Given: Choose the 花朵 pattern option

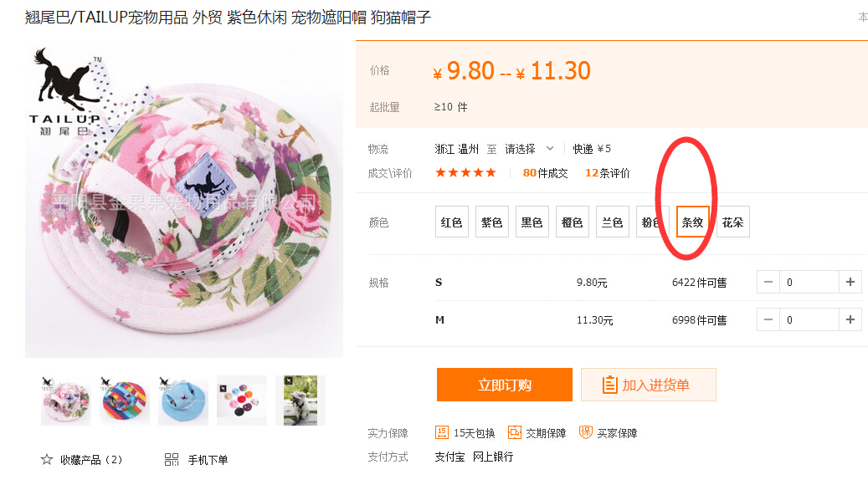Looking at the screenshot, I should click(733, 222).
